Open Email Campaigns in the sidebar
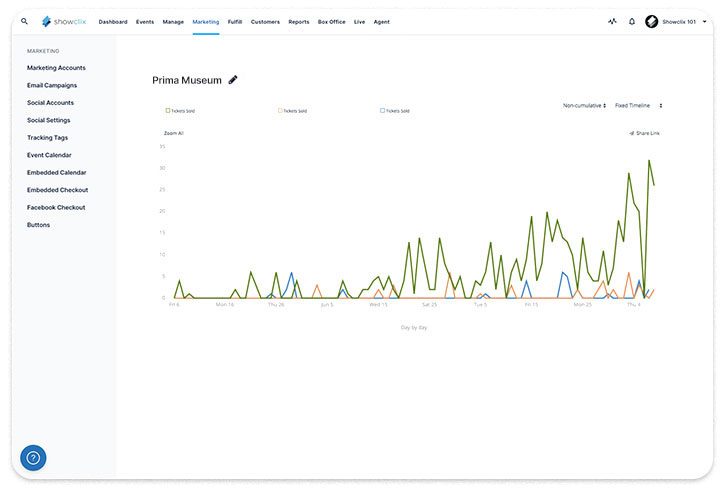 (x=52, y=85)
